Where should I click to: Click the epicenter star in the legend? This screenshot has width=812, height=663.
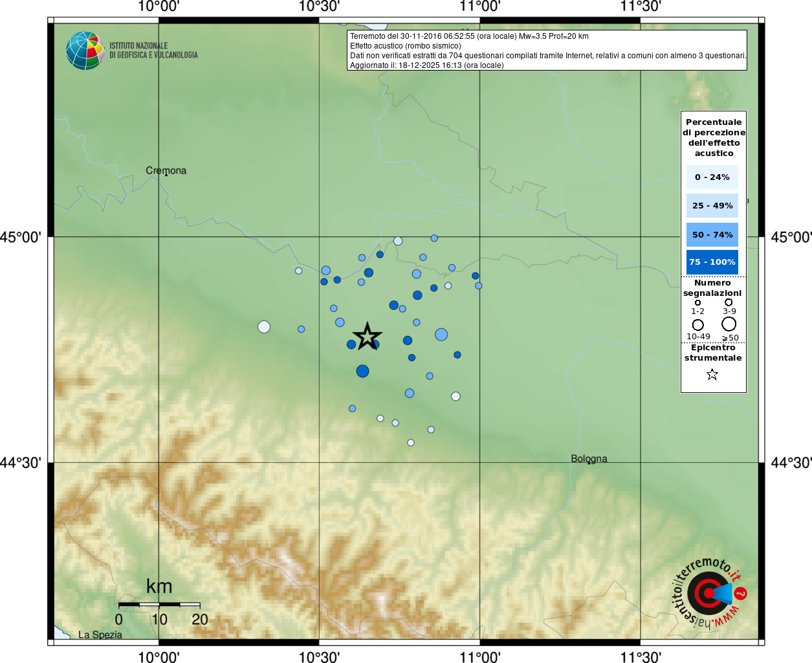(x=712, y=374)
